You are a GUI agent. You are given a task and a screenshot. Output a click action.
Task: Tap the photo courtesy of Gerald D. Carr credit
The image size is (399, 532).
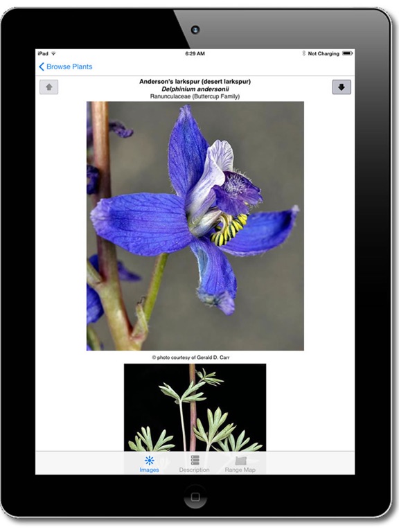coord(190,357)
